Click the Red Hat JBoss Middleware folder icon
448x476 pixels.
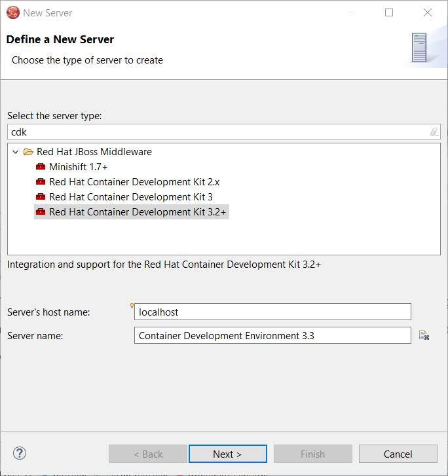pos(28,152)
